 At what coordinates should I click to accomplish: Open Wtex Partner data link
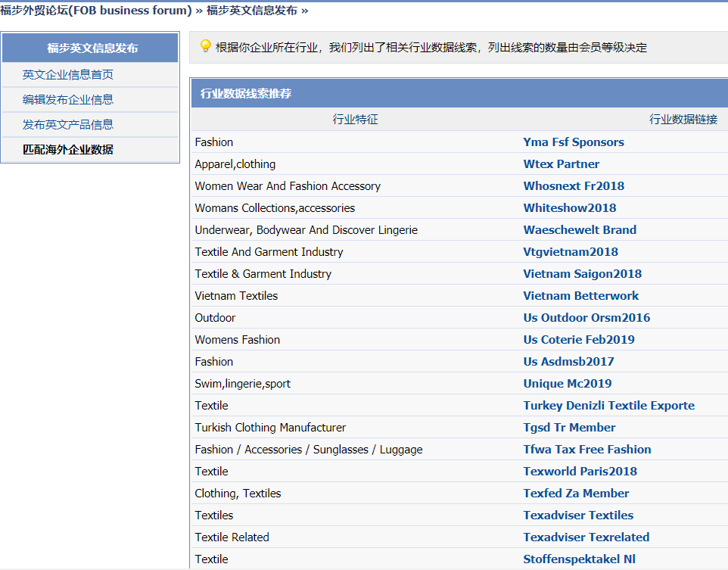tap(561, 164)
